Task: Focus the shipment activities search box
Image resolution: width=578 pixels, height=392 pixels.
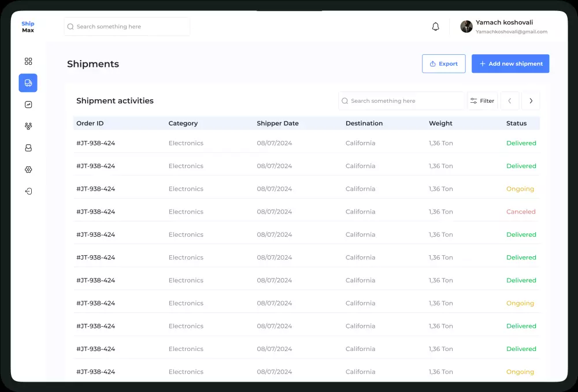Action: click(402, 101)
